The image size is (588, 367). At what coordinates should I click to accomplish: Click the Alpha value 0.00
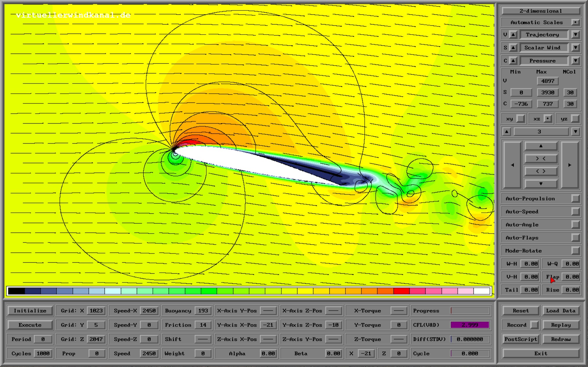pos(268,353)
